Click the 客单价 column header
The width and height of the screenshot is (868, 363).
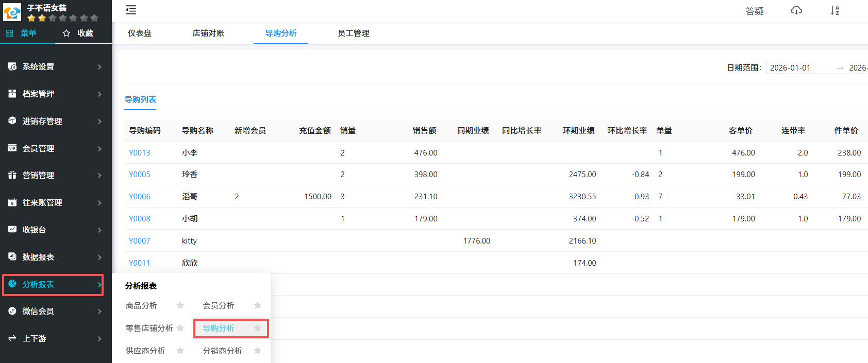[x=741, y=130]
